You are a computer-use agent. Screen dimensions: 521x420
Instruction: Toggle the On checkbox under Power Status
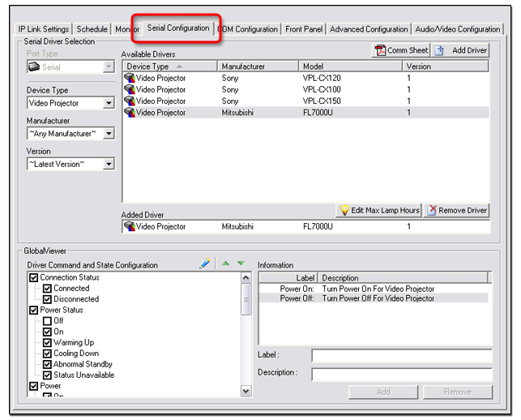click(47, 332)
